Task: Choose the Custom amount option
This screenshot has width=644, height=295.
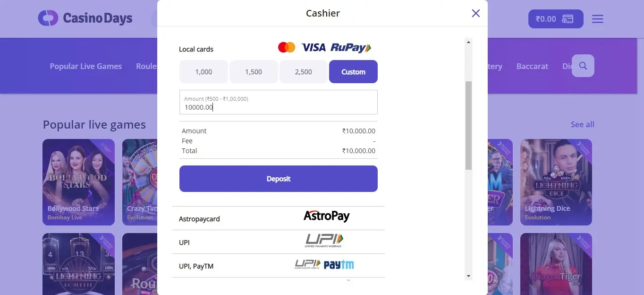Action: click(353, 72)
